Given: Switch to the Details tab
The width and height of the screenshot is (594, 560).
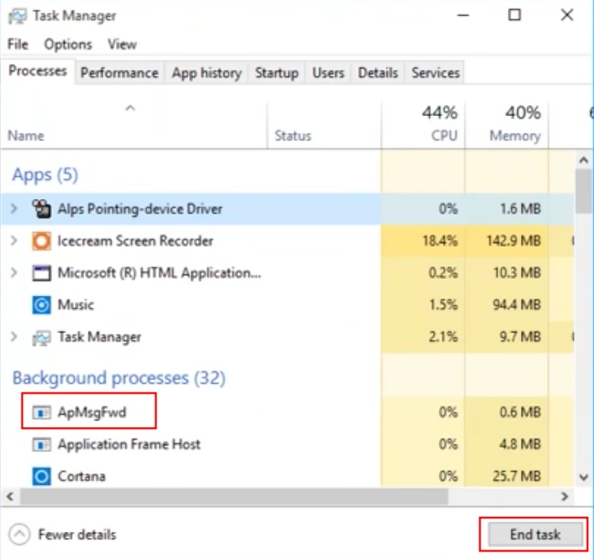Looking at the screenshot, I should [x=378, y=73].
